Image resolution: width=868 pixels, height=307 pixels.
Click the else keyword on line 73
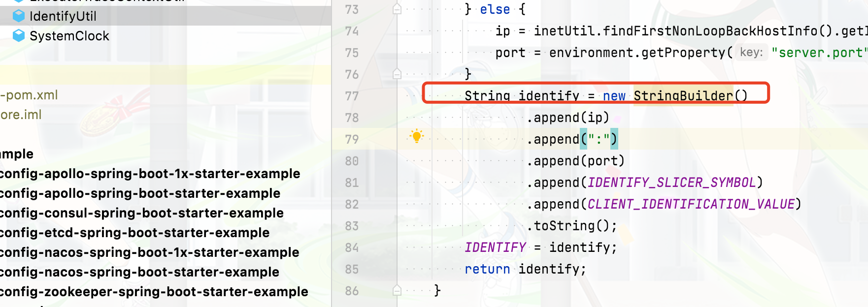click(495, 9)
